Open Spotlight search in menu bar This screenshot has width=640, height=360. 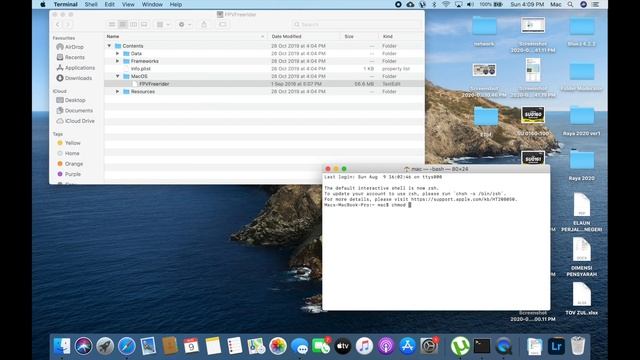pos(570,4)
